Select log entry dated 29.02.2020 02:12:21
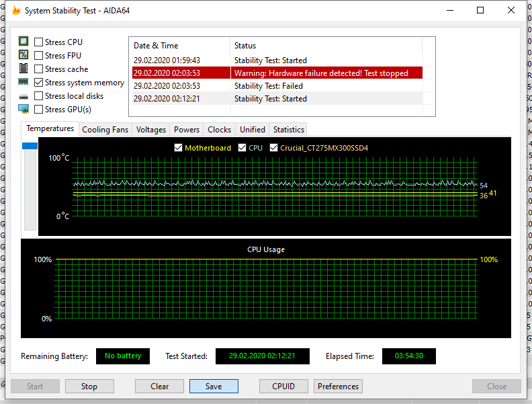The height and width of the screenshot is (404, 532). [277, 98]
